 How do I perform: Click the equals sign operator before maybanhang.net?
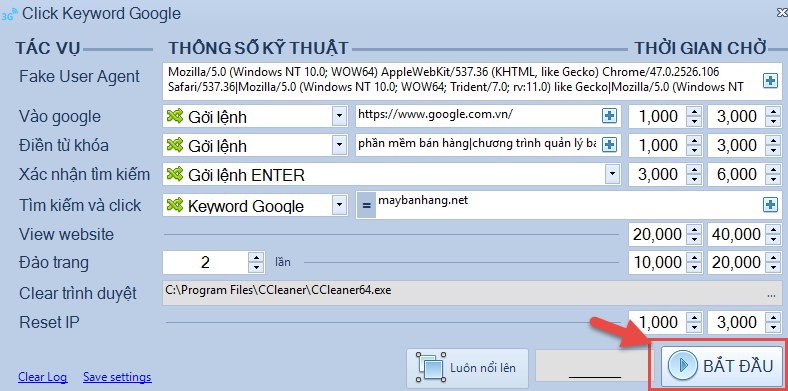[x=366, y=205]
